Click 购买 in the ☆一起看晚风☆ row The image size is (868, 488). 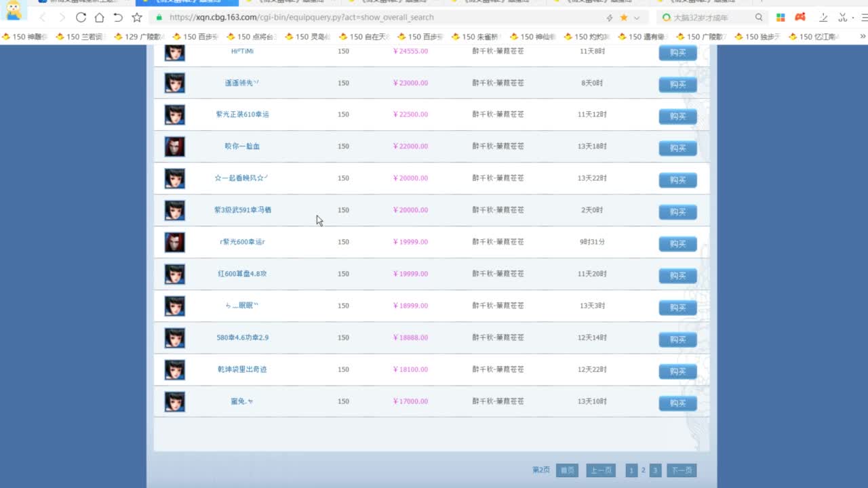[677, 180]
